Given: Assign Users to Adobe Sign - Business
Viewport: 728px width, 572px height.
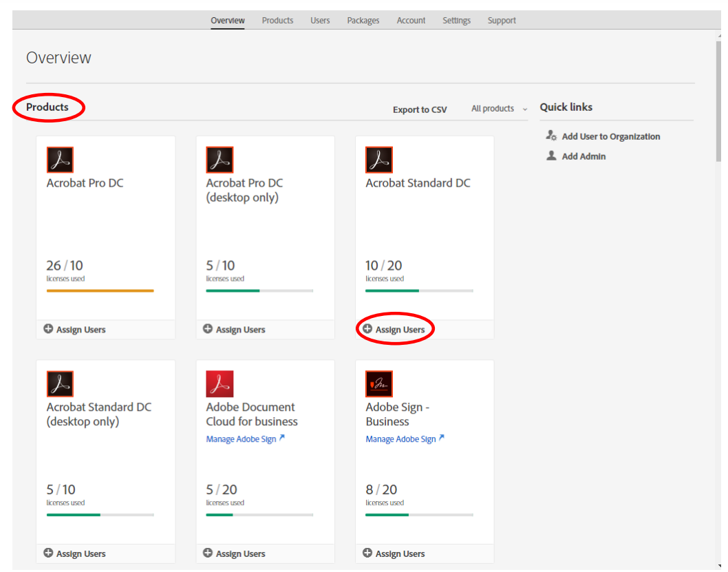Looking at the screenshot, I should (x=394, y=553).
